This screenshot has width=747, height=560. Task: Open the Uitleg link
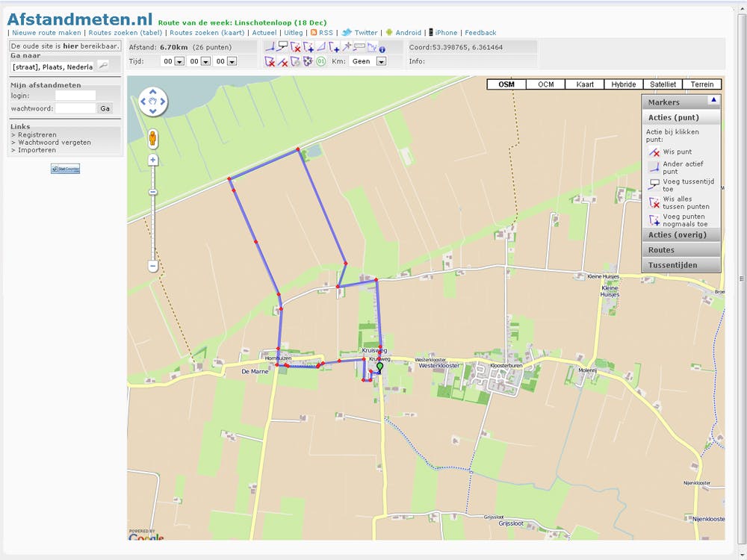coord(294,33)
